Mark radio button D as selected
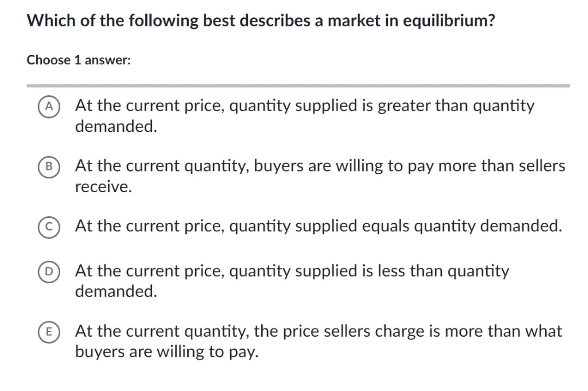 tap(49, 272)
